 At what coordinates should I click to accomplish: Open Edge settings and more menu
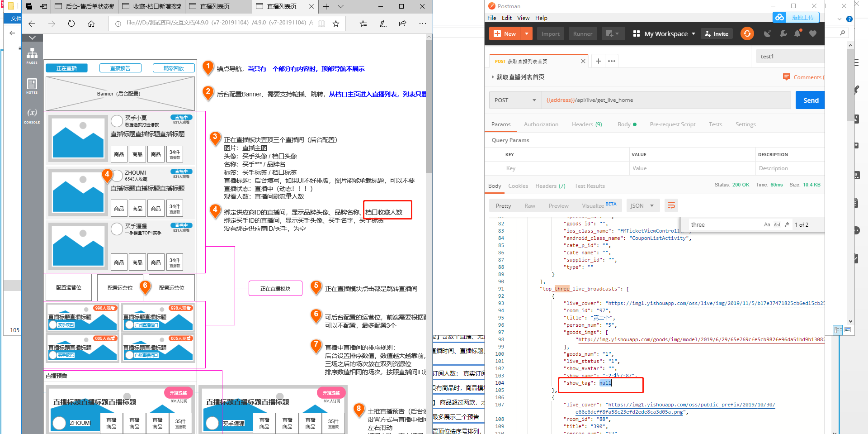[x=422, y=24]
